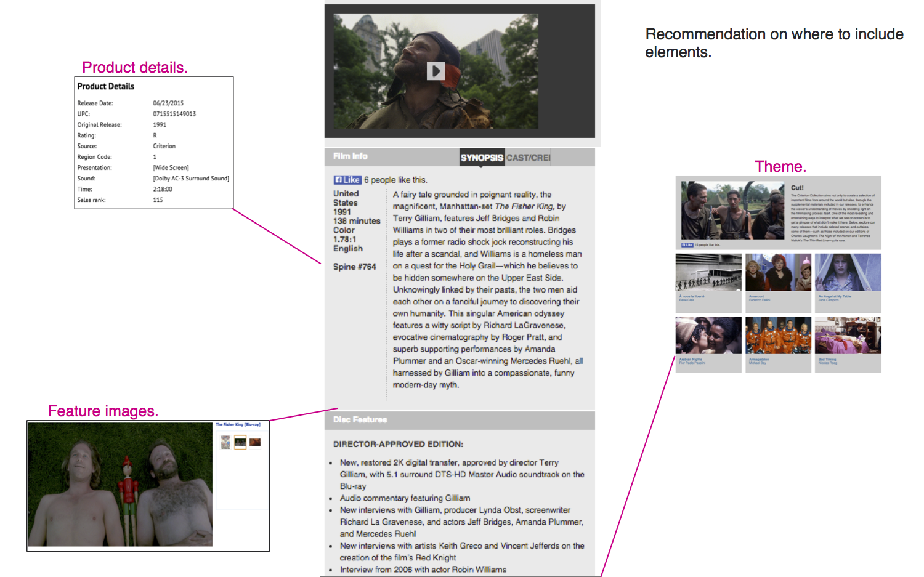This screenshot has height=577, width=924.
Task: Click the Sales rank value 115
Action: pyautogui.click(x=158, y=200)
